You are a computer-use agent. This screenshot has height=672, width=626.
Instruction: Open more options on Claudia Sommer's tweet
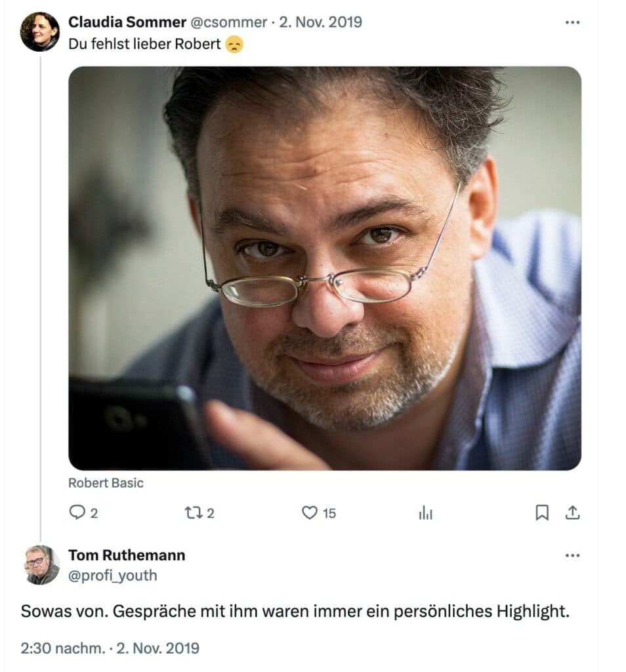[x=572, y=22]
